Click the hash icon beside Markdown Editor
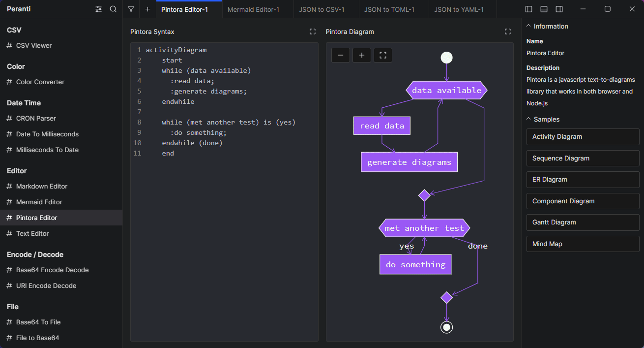This screenshot has height=348, width=644. coord(9,186)
